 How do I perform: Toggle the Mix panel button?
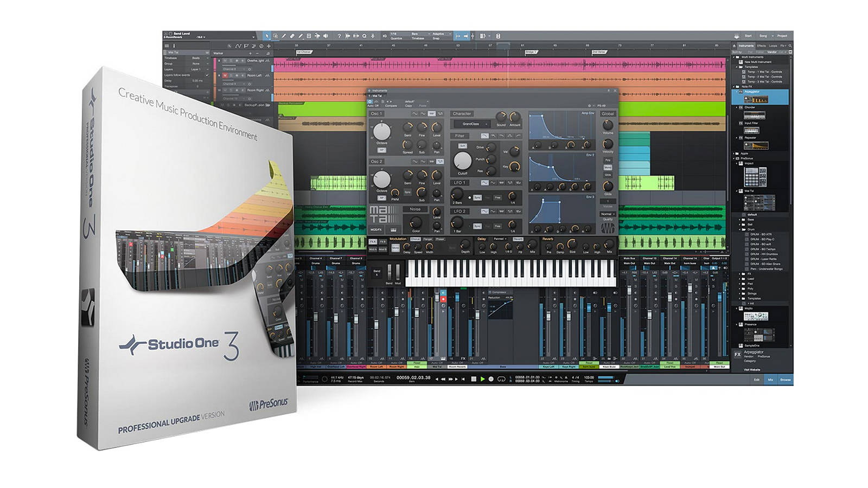[x=770, y=380]
